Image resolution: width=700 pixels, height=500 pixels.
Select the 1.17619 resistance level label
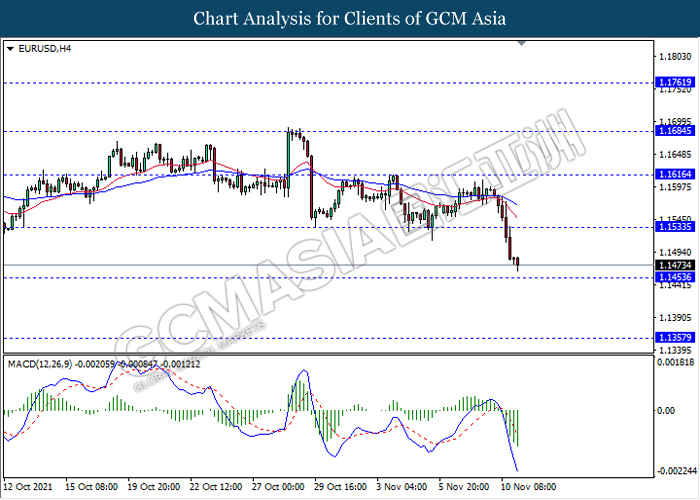point(675,82)
